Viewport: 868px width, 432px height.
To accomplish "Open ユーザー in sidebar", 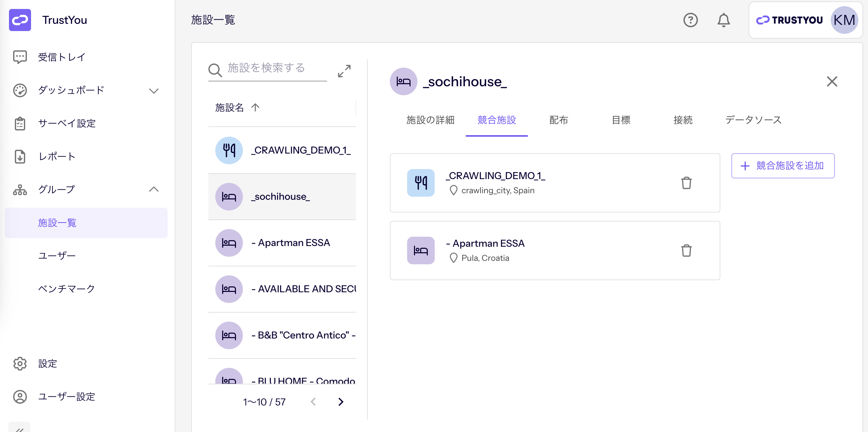I will [x=57, y=256].
